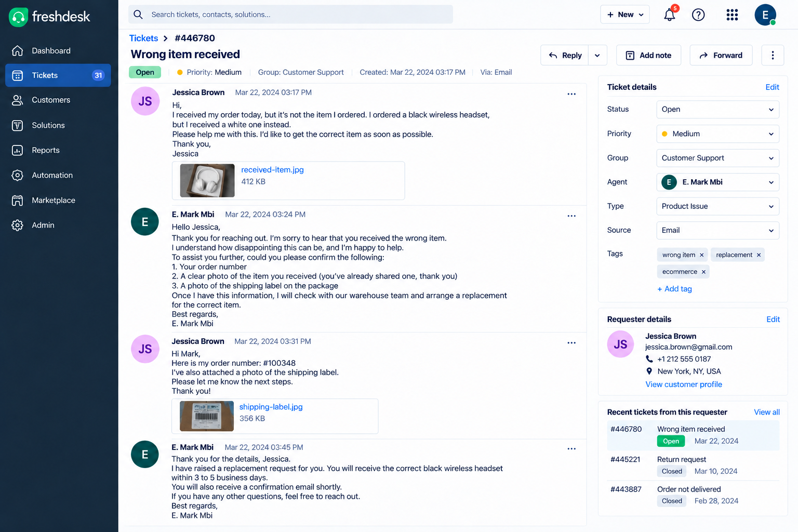Click Edit in Ticket details
798x532 pixels.
[x=772, y=87]
